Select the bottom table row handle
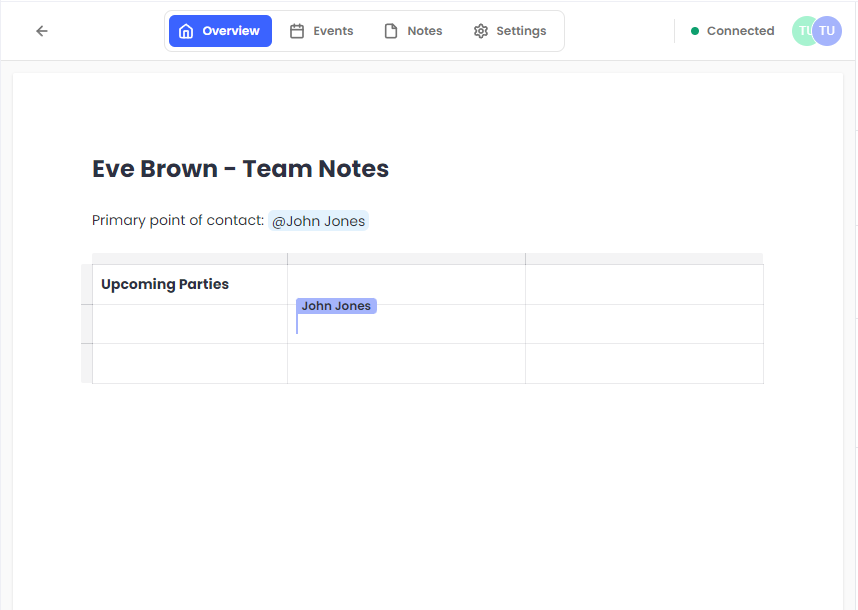858x610 pixels. (x=86, y=363)
